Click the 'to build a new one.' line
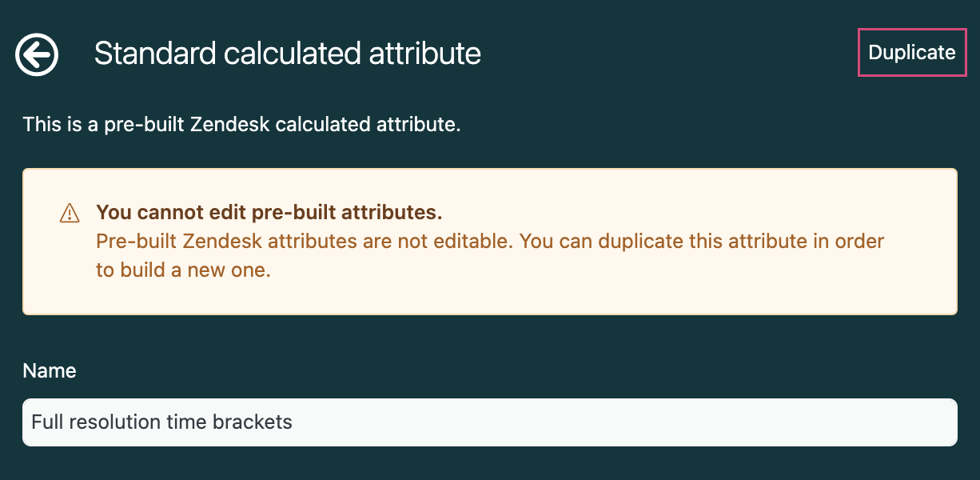Image resolution: width=980 pixels, height=480 pixels. 183,270
